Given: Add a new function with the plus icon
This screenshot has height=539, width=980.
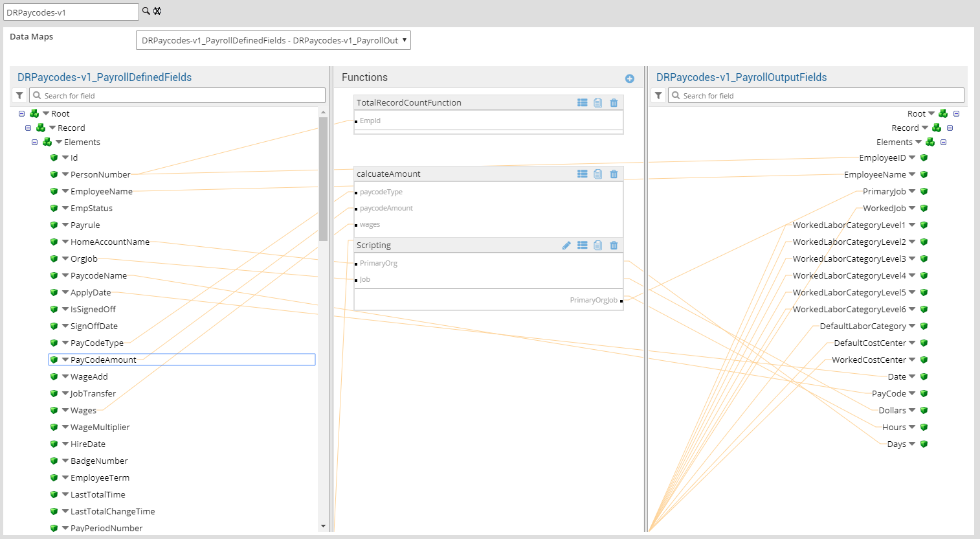Looking at the screenshot, I should [x=629, y=78].
